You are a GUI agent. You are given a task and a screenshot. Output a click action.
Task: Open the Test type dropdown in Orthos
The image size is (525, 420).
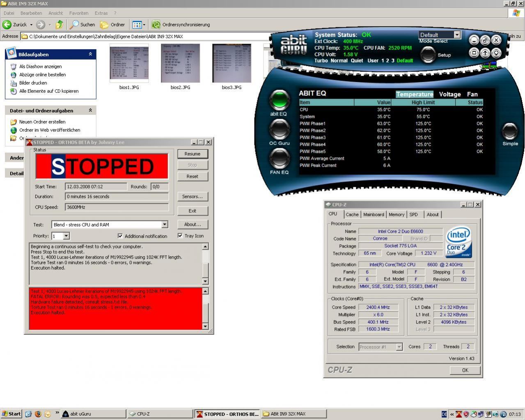pos(165,225)
